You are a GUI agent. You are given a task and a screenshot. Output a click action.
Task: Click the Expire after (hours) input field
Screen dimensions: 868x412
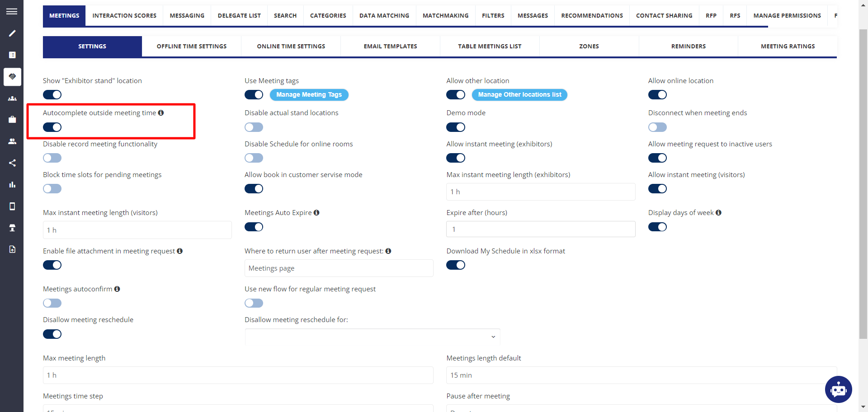coord(541,229)
